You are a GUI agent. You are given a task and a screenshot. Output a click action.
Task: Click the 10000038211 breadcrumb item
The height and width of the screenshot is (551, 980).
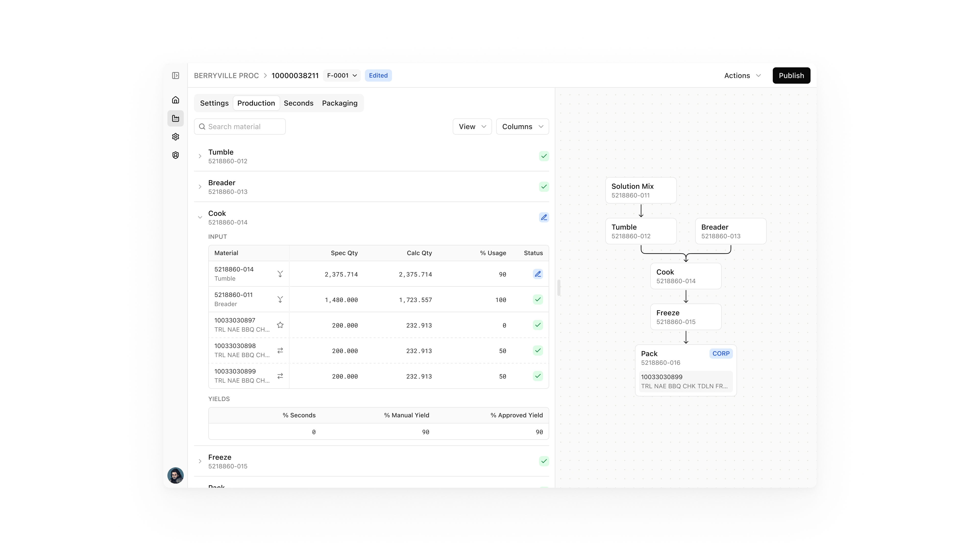tap(295, 76)
